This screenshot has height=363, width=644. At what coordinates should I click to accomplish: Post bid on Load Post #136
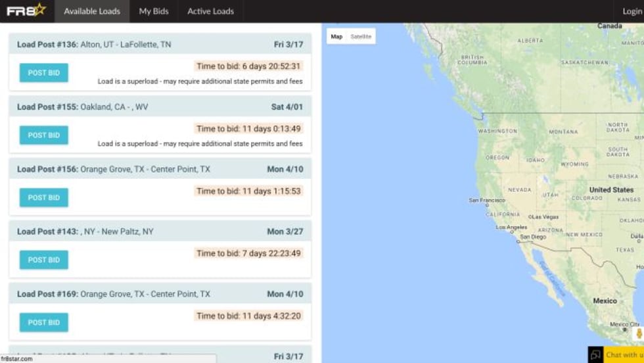[x=44, y=73]
